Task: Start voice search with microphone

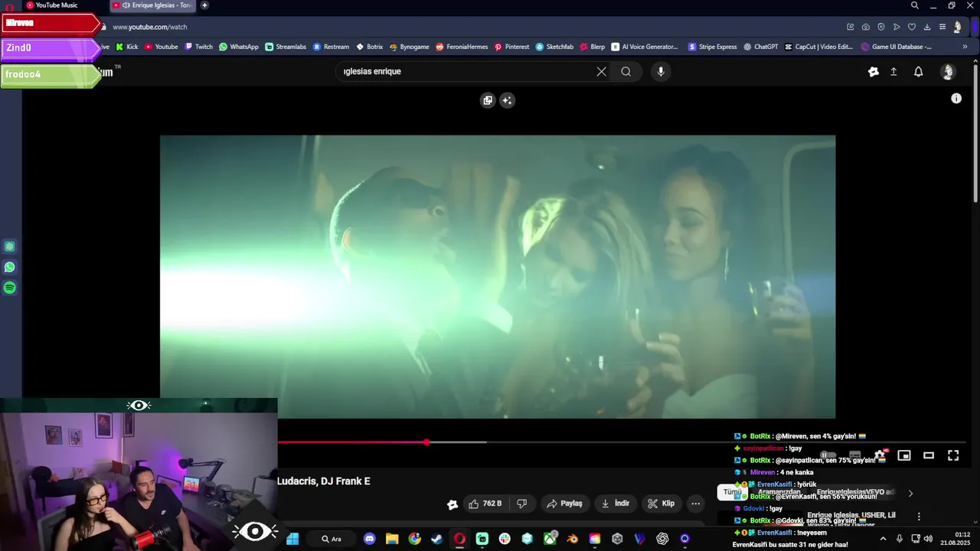Action: (661, 71)
